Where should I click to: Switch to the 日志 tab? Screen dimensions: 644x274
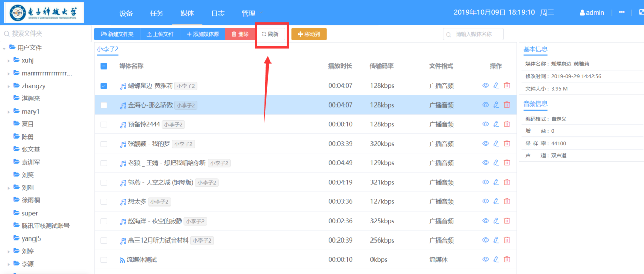218,13
